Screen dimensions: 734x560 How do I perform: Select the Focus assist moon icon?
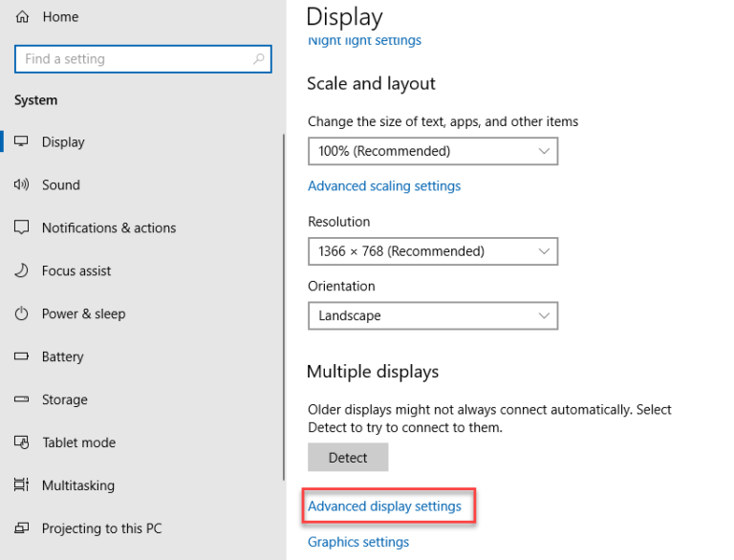pos(22,271)
